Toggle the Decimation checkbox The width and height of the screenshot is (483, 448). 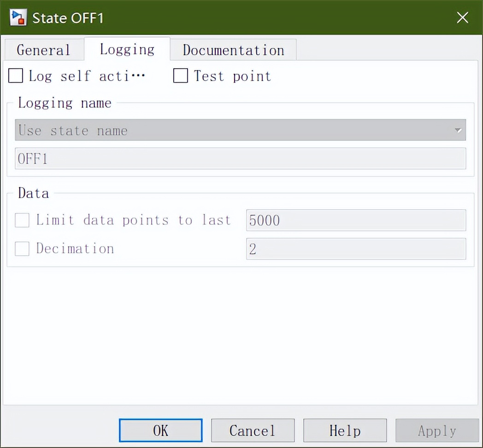point(22,248)
